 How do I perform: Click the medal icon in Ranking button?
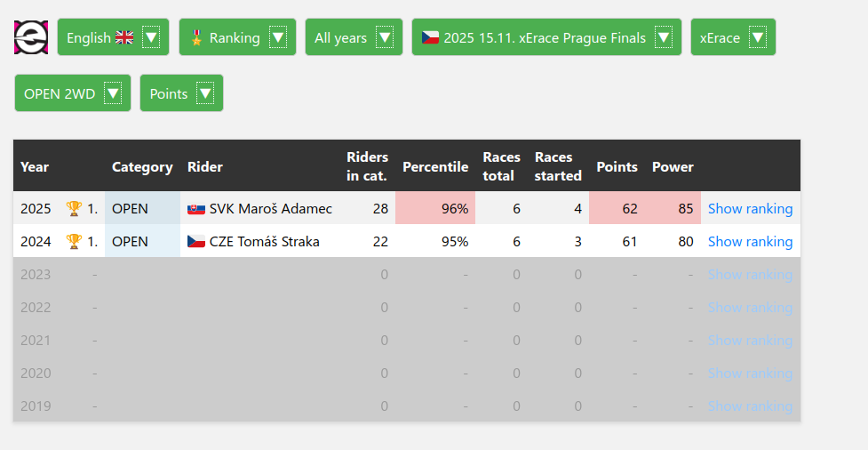point(196,37)
